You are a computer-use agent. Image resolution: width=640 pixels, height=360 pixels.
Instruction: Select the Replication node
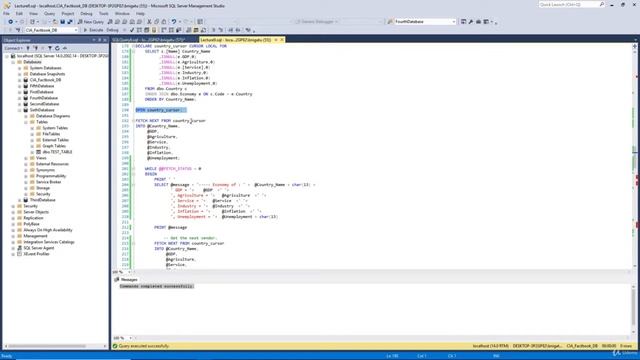click(x=33, y=218)
